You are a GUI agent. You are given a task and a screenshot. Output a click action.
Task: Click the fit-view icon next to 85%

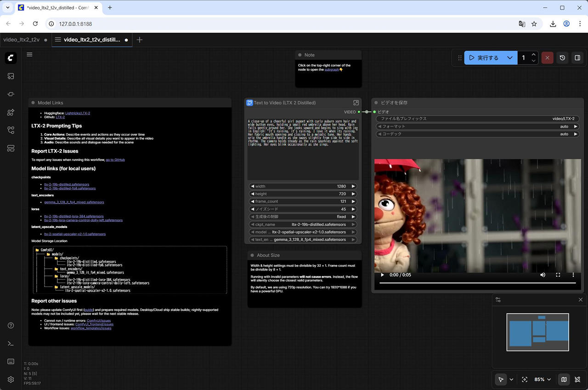pos(525,379)
